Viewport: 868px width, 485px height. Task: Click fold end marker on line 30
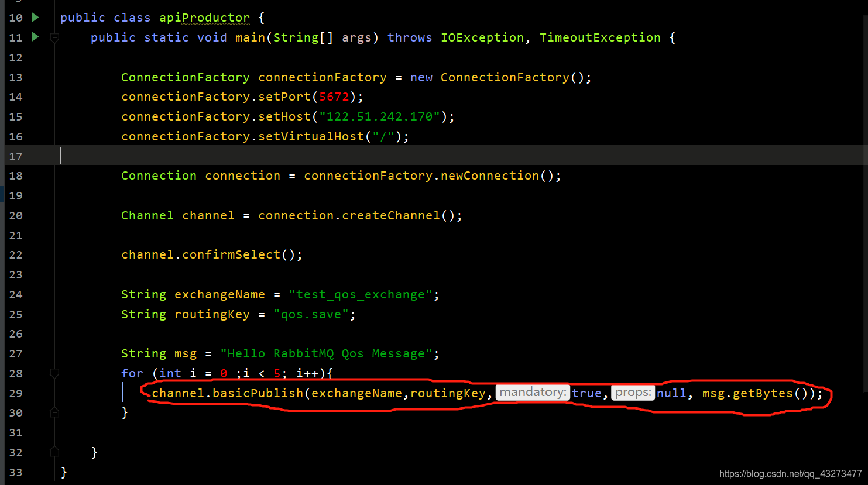tap(54, 412)
